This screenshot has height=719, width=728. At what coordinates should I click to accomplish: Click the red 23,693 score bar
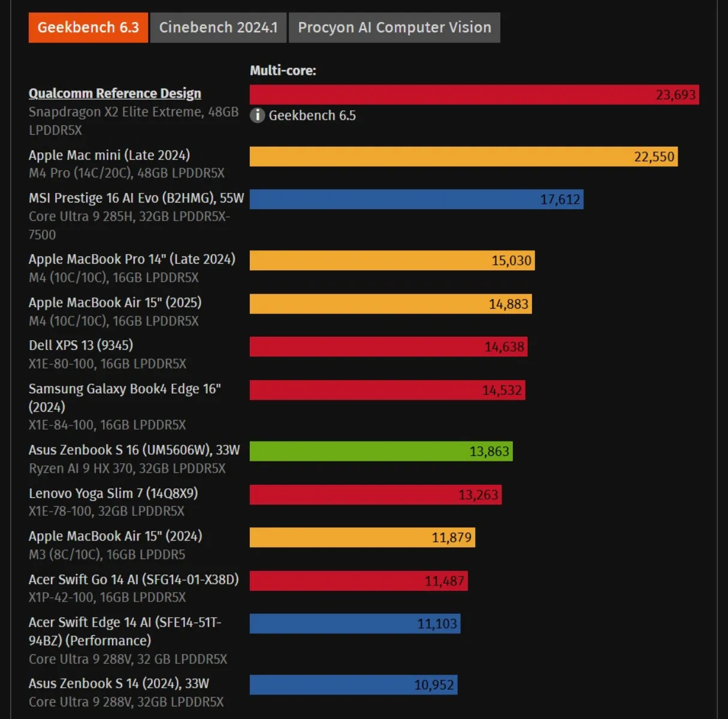click(x=473, y=95)
